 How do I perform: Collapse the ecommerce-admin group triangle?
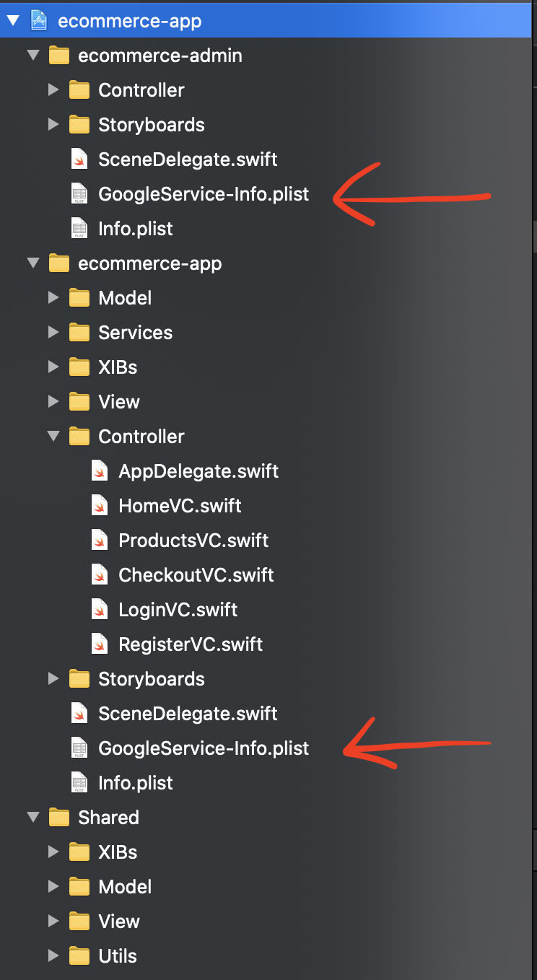pos(33,56)
